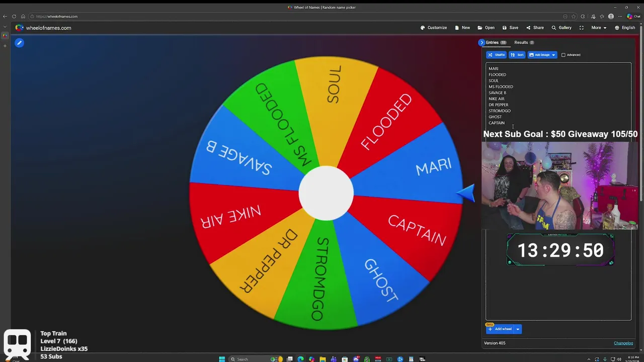
Task: Click GHOST in entries list
Action: click(x=495, y=117)
